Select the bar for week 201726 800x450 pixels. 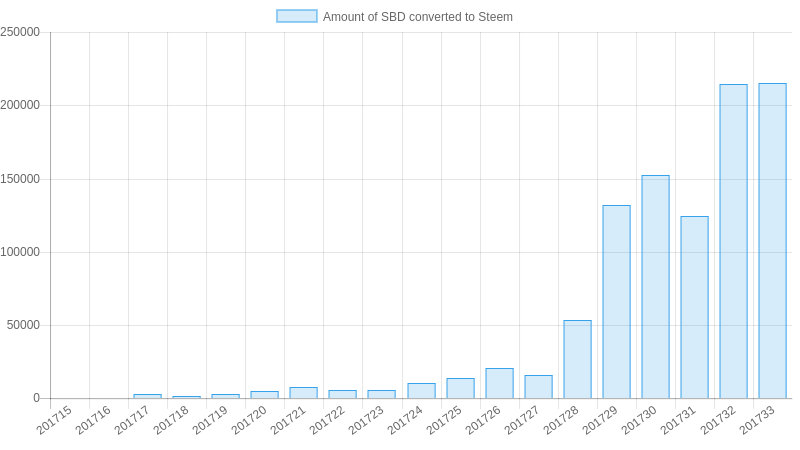point(499,383)
